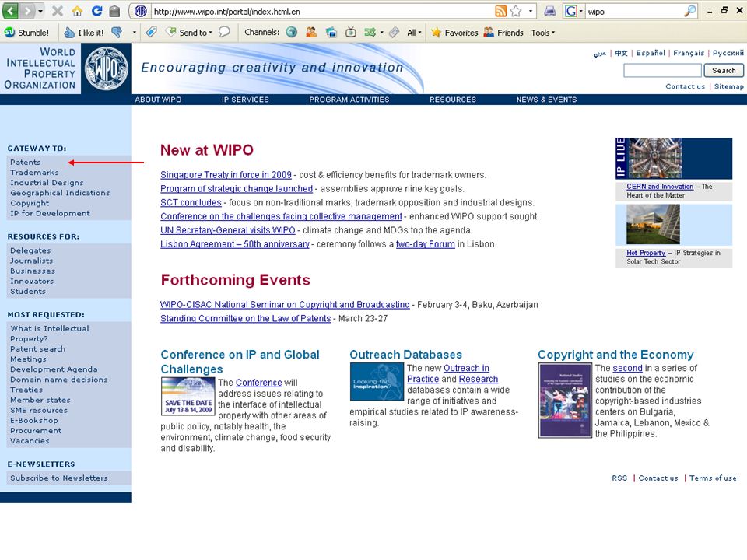Open 'Patent search' under Most Requested

tap(37, 348)
